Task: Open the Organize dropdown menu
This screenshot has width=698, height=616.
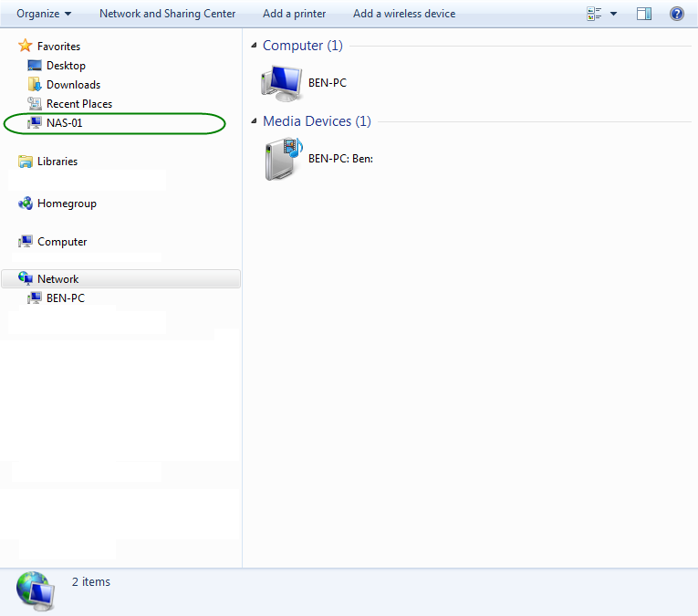Action: pyautogui.click(x=44, y=14)
